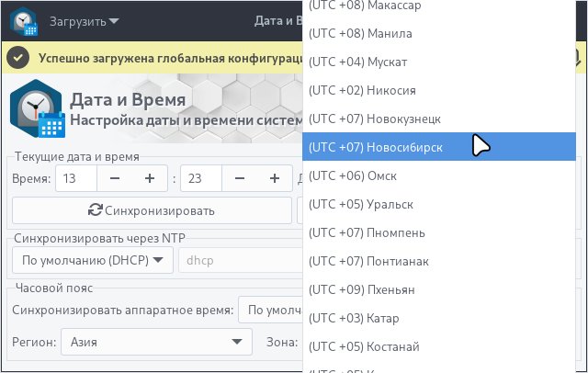Screen dimensions: 588x373
Task: Increase the hours value with plus button
Action: point(150,178)
